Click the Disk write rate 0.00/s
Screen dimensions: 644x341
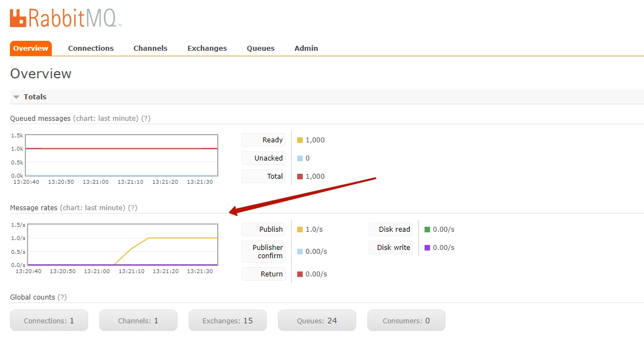point(443,247)
